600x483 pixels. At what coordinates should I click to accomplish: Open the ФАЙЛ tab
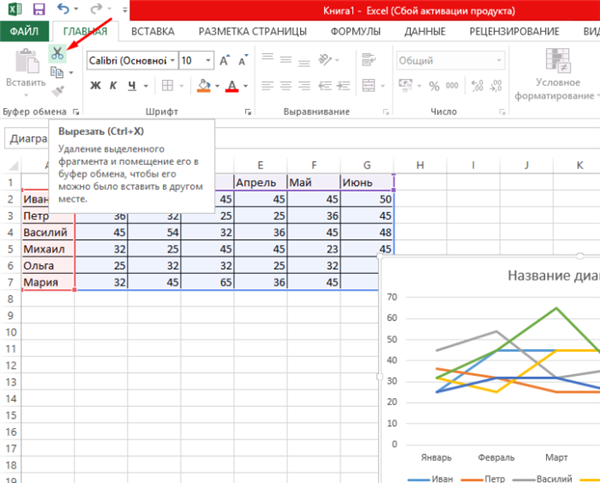24,31
